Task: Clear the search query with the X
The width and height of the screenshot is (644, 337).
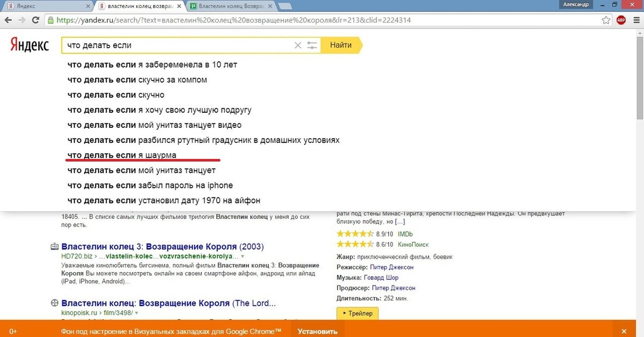Action: [x=298, y=45]
